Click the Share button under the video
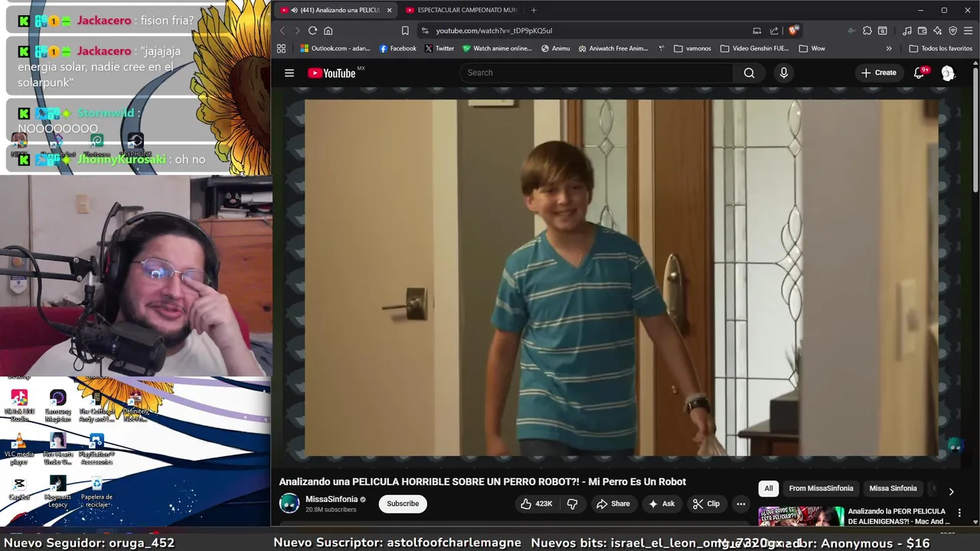 pyautogui.click(x=612, y=504)
